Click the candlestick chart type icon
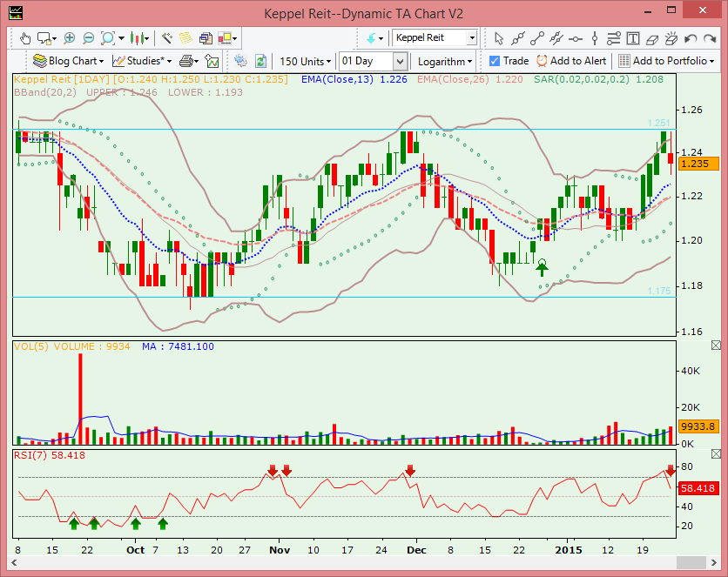The height and width of the screenshot is (577, 728). coord(137,38)
